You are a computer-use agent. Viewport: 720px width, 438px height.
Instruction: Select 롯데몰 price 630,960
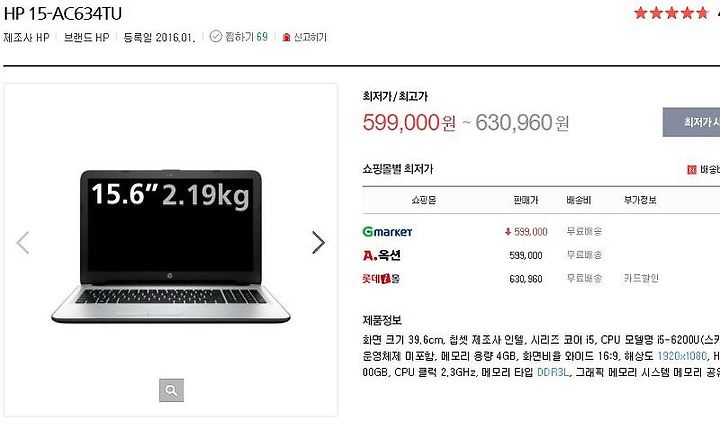click(526, 279)
